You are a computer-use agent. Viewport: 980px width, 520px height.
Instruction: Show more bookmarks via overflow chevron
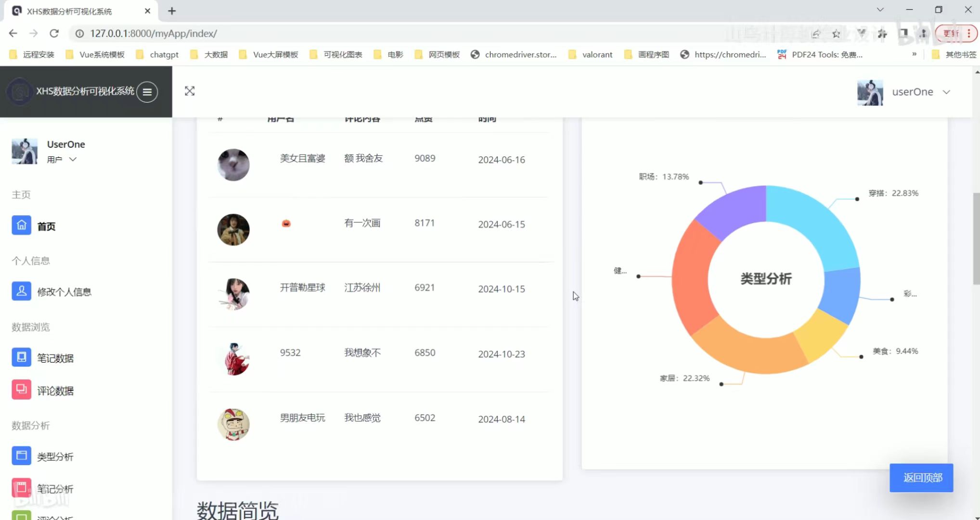coord(914,54)
